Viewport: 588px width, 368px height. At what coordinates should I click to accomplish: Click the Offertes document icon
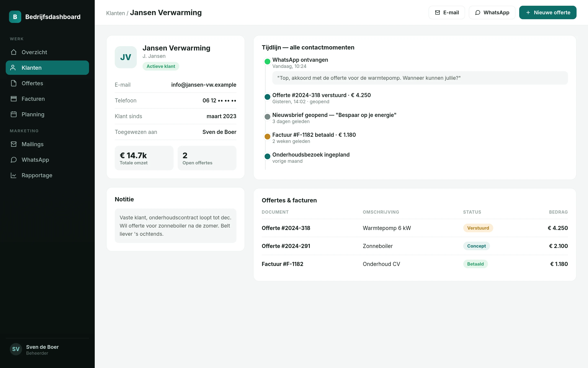(x=14, y=83)
